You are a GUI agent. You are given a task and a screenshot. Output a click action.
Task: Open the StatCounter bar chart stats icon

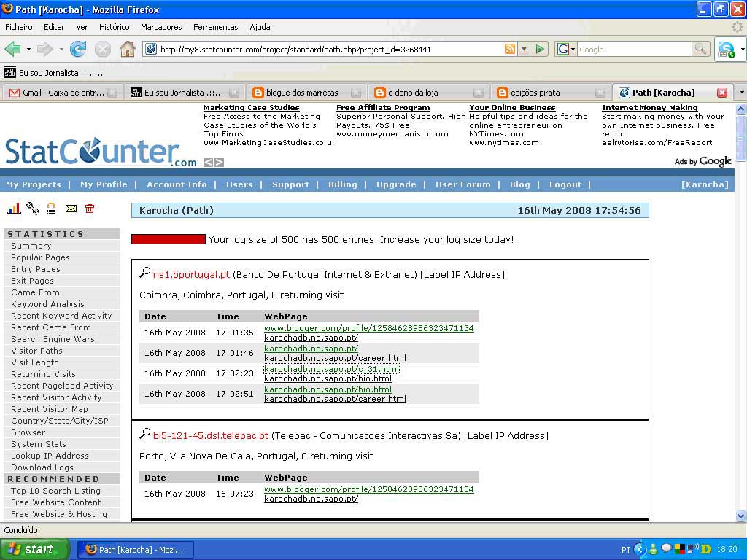pyautogui.click(x=14, y=208)
